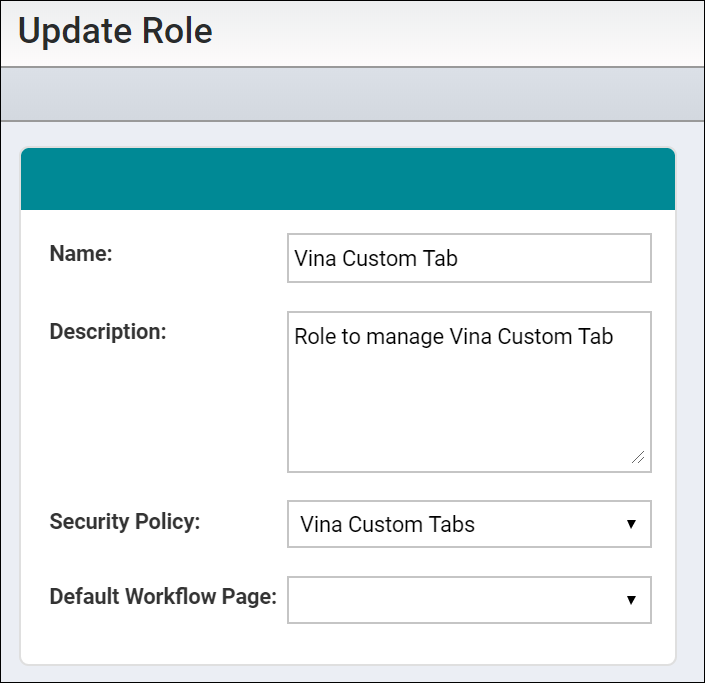Screen dimensions: 705x683
Task: Click the Security Policy: label
Action: coord(125,522)
